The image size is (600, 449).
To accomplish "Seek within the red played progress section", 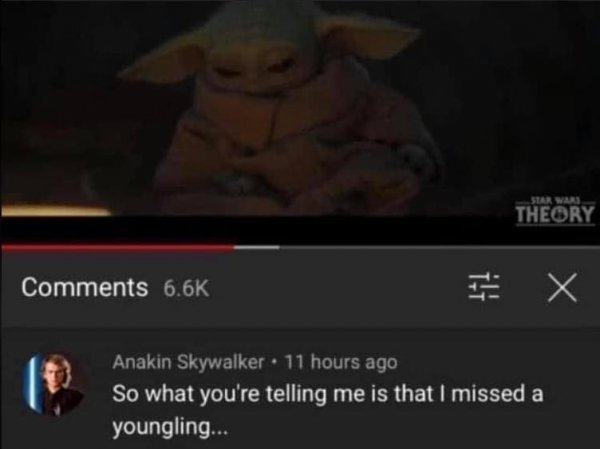I will 117,248.
